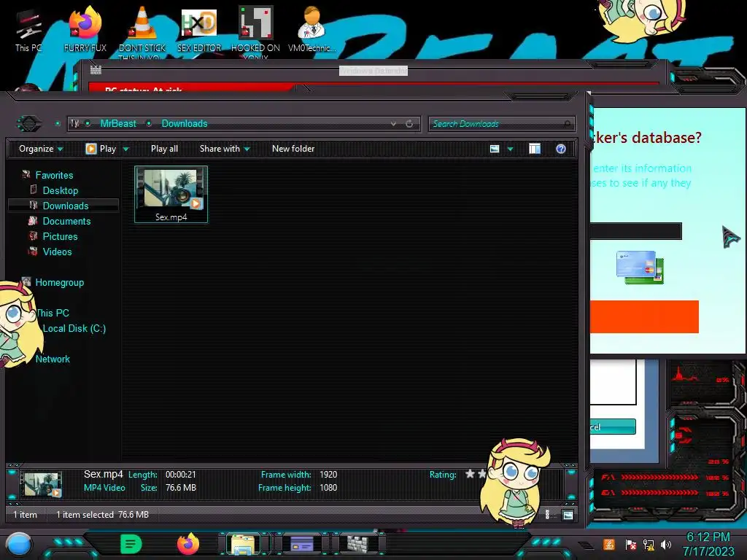The width and height of the screenshot is (747, 560).
Task: Toggle the preview pane button
Action: pos(535,149)
